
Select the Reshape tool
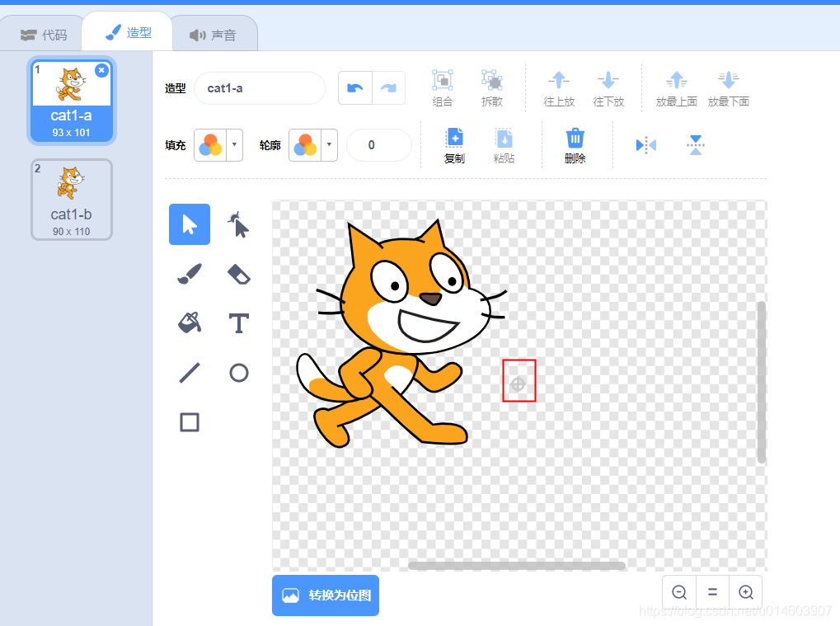[x=238, y=224]
